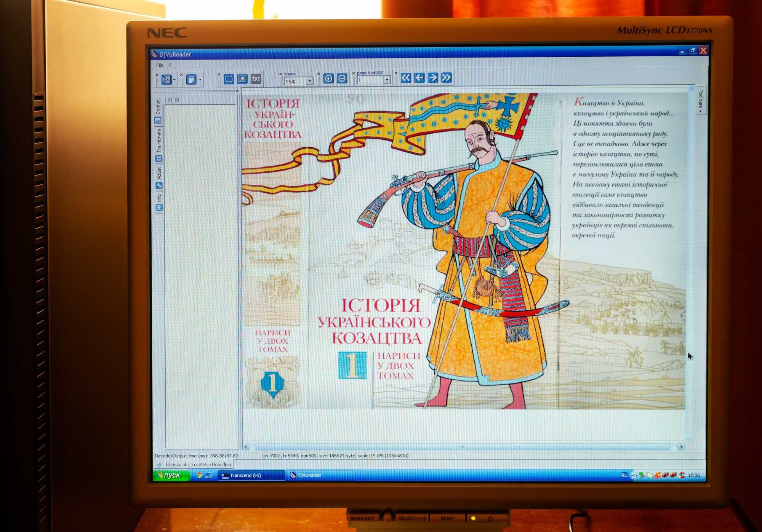Jump to the last page arrow
The width and height of the screenshot is (762, 532).
[x=447, y=78]
